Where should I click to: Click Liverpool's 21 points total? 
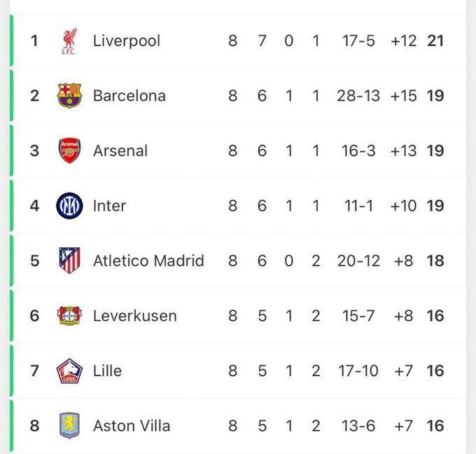click(x=435, y=41)
